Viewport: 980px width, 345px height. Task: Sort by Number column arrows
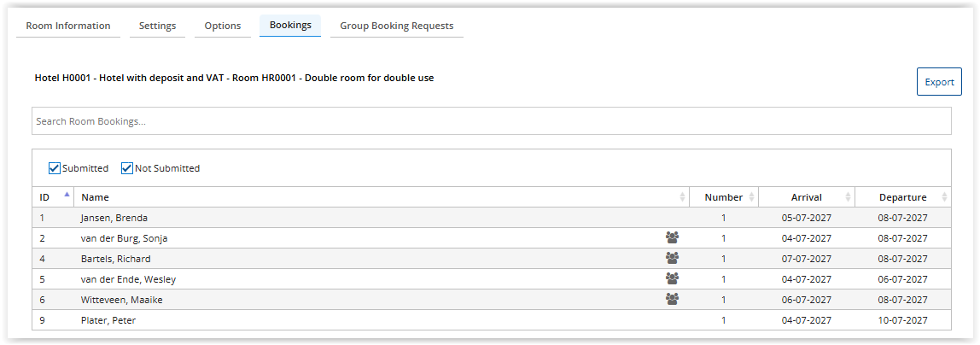[751, 197]
